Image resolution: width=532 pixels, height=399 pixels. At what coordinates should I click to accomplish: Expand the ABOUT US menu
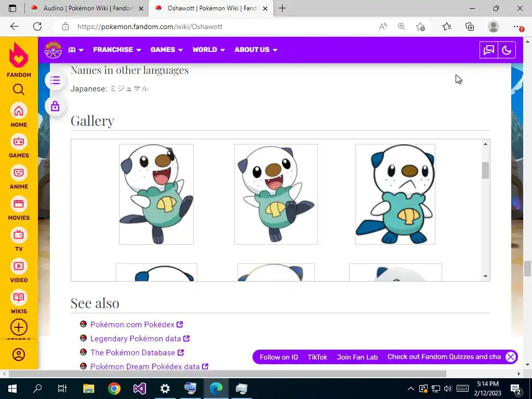(x=256, y=49)
